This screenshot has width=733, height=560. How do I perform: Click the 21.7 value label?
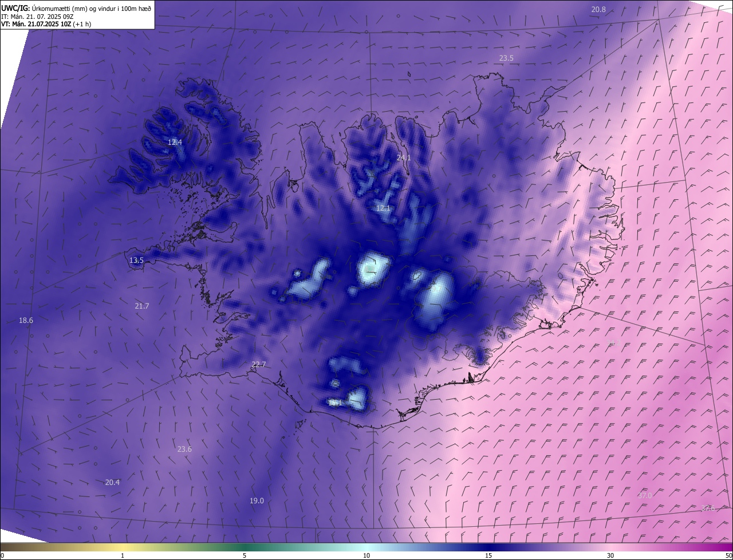coord(141,306)
